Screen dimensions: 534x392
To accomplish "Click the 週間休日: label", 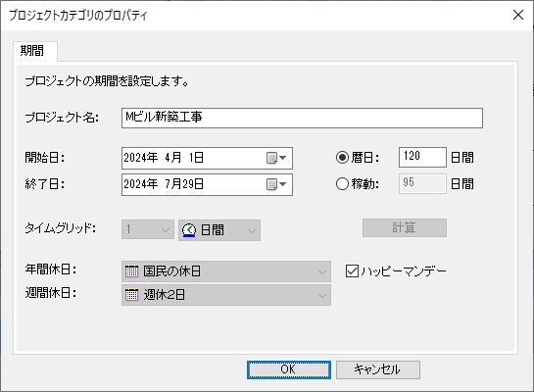I will pyautogui.click(x=51, y=293).
